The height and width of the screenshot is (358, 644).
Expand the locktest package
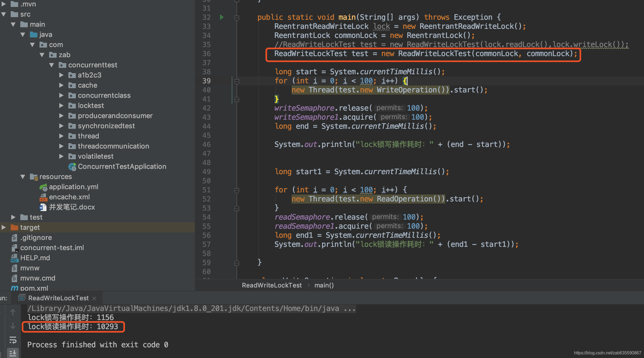tap(61, 106)
